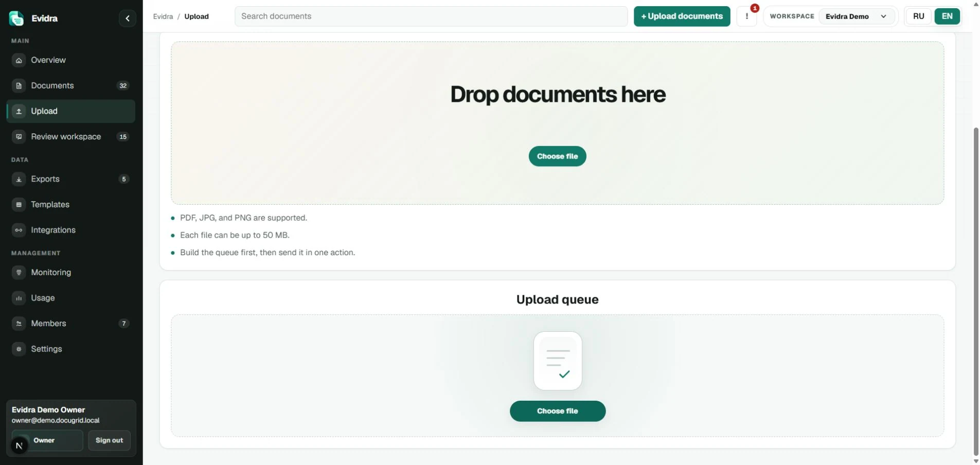The height and width of the screenshot is (465, 980).
Task: Open the Settings page
Action: [70, 349]
